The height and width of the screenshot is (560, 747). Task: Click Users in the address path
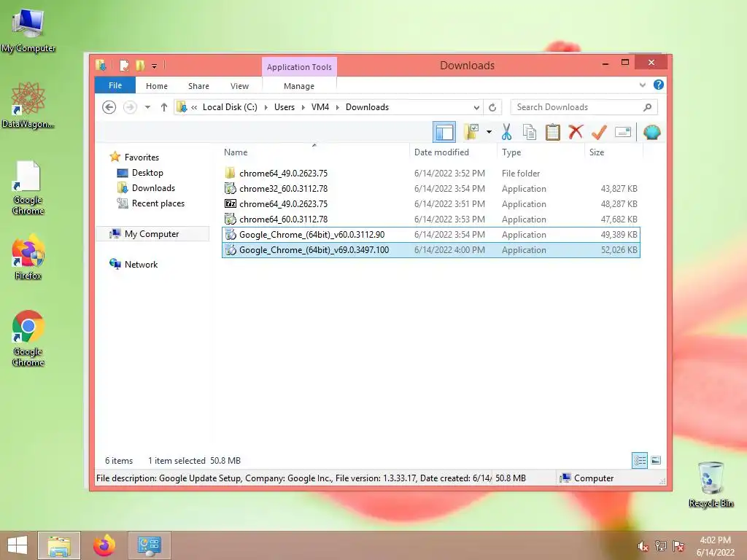click(285, 107)
